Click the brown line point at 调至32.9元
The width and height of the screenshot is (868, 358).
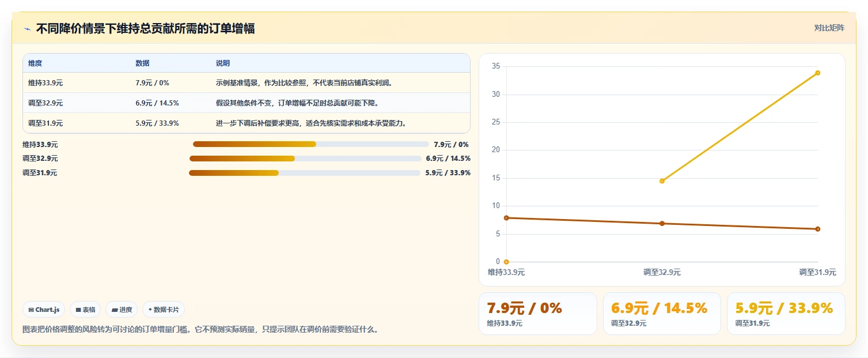coord(662,223)
